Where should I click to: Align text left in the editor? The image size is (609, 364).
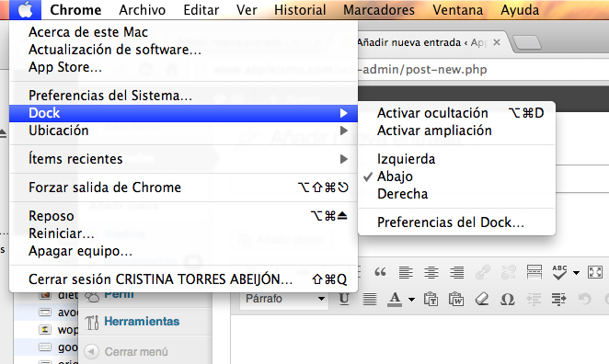[x=406, y=272]
